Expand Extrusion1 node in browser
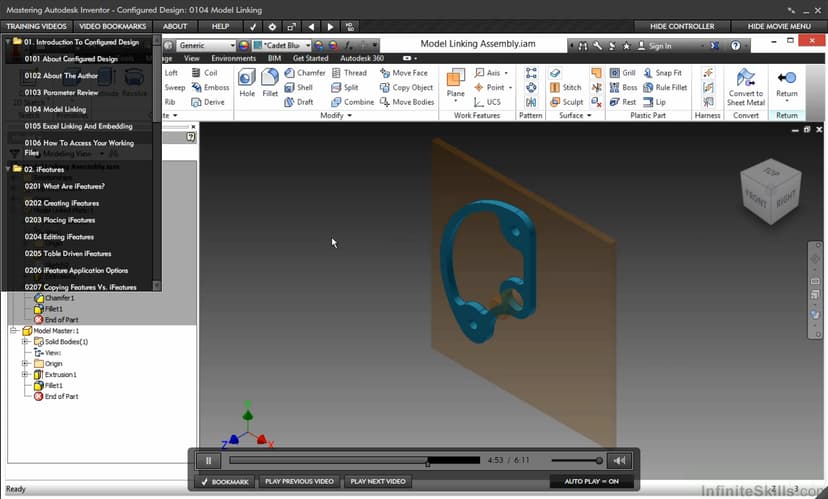The width and height of the screenshot is (828, 499). [x=24, y=375]
